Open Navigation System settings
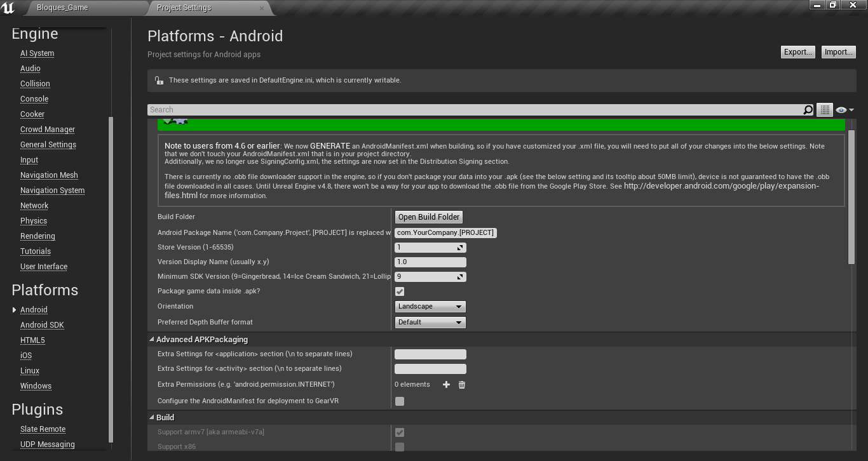Screen dimensions: 868x461 [x=52, y=190]
